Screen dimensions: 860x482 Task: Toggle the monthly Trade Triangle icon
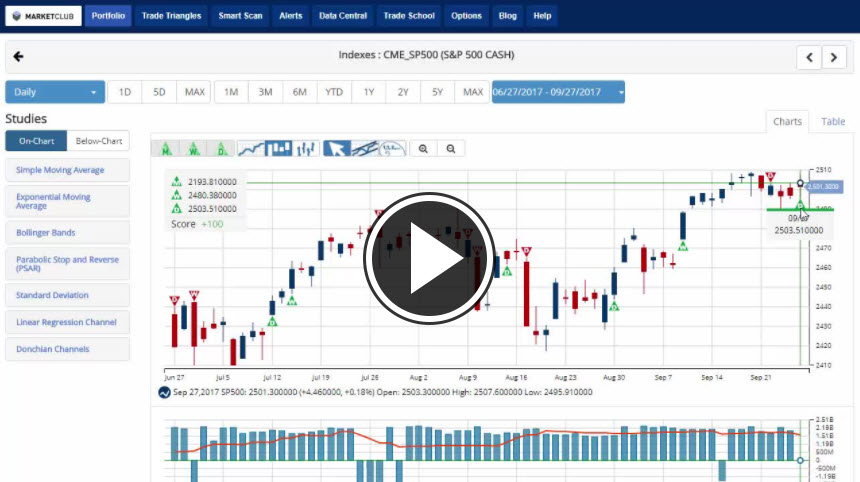click(x=165, y=148)
